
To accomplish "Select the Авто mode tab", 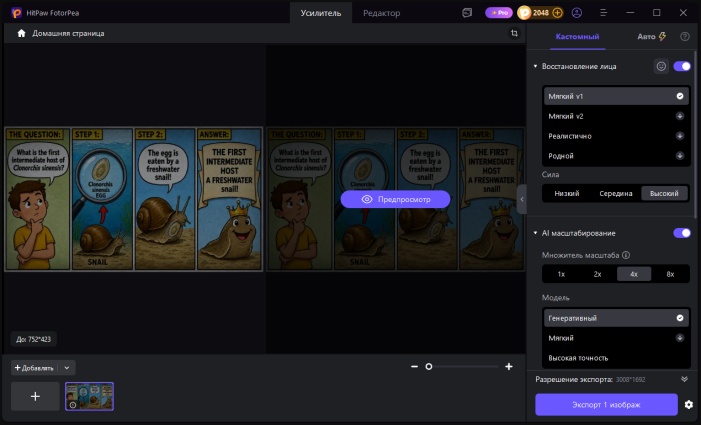I will 652,37.
